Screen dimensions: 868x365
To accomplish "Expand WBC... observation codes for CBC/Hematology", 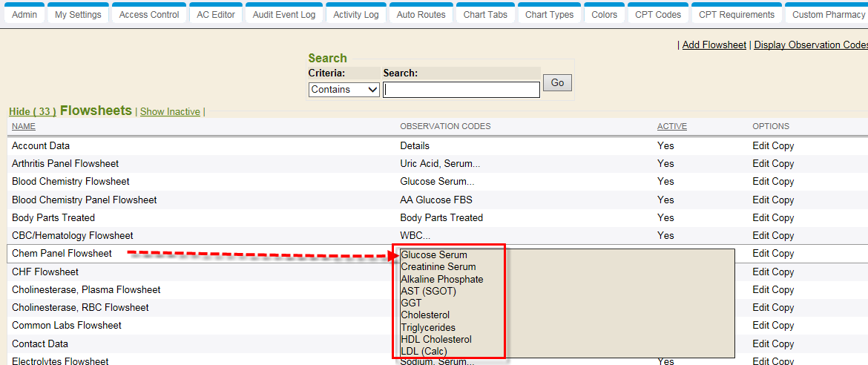I will tap(415, 236).
